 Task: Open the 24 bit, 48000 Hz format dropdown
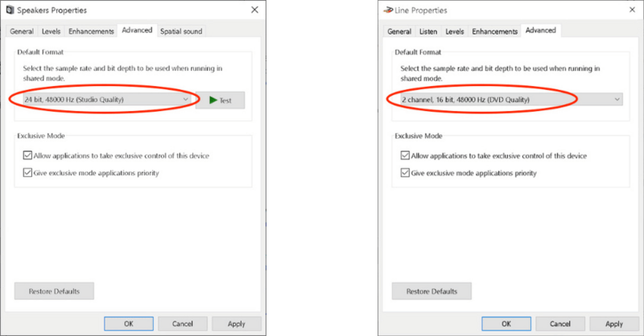pyautogui.click(x=103, y=100)
